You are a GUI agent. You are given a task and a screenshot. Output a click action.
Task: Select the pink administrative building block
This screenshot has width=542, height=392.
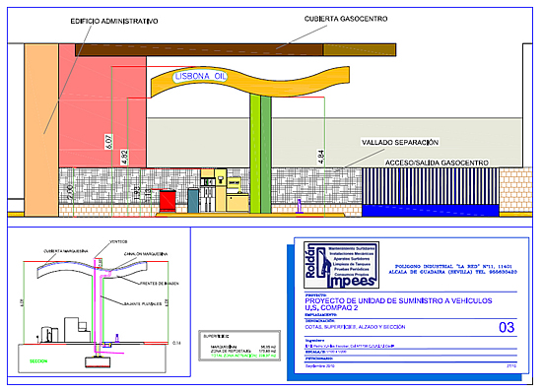pyautogui.click(x=102, y=105)
